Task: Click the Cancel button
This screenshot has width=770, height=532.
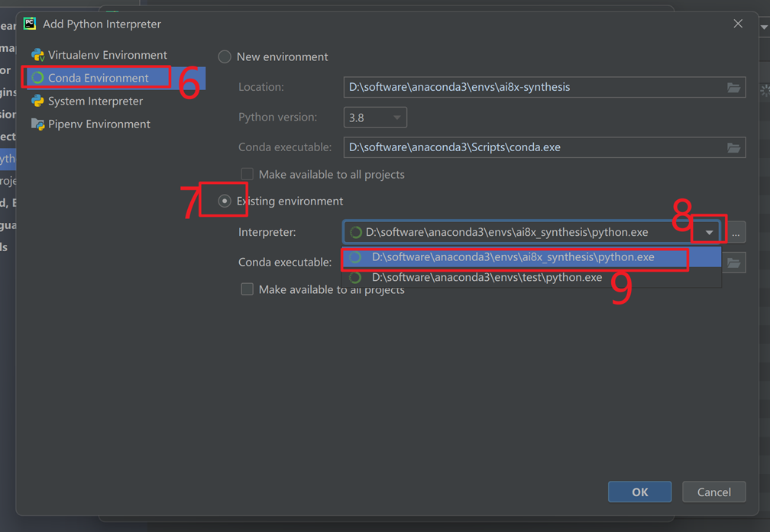Action: [714, 492]
